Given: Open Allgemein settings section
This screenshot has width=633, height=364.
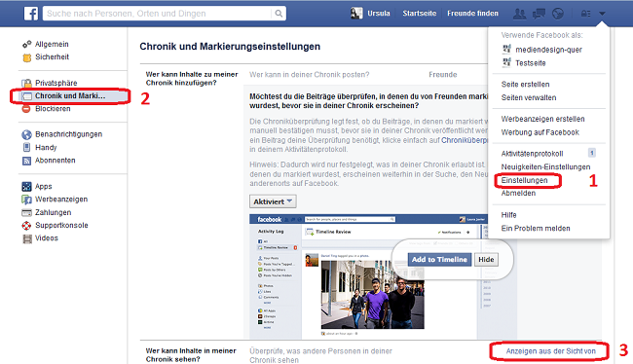Looking at the screenshot, I should pos(52,44).
